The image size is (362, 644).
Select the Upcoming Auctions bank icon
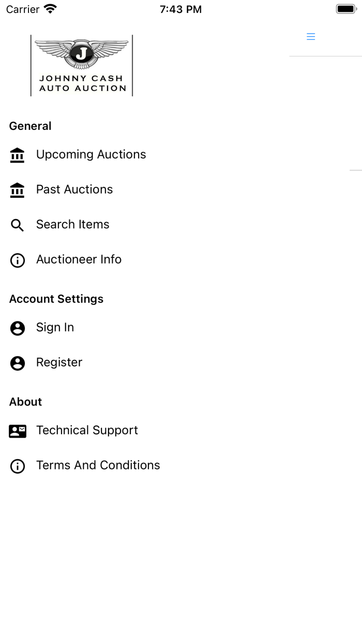pyautogui.click(x=17, y=154)
